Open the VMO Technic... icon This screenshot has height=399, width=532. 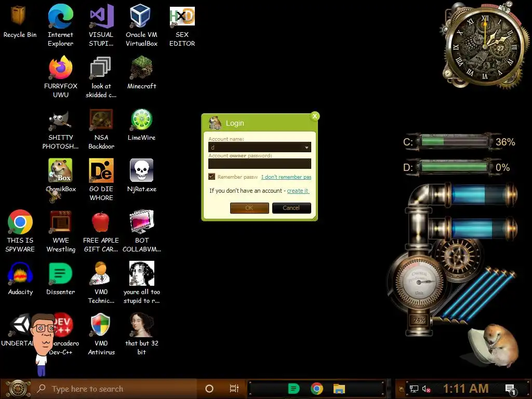coord(101,283)
